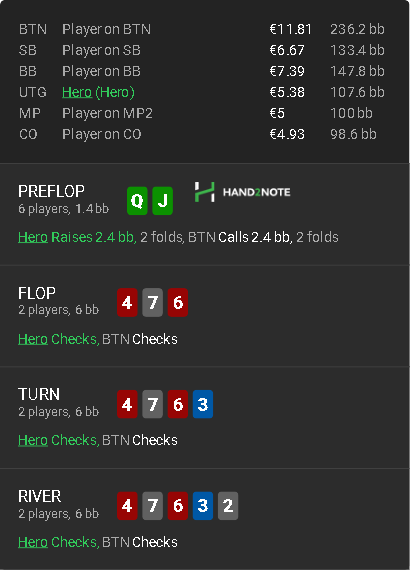410x570 pixels.
Task: Click the blue 3 card on the turn
Action: pyautogui.click(x=203, y=404)
